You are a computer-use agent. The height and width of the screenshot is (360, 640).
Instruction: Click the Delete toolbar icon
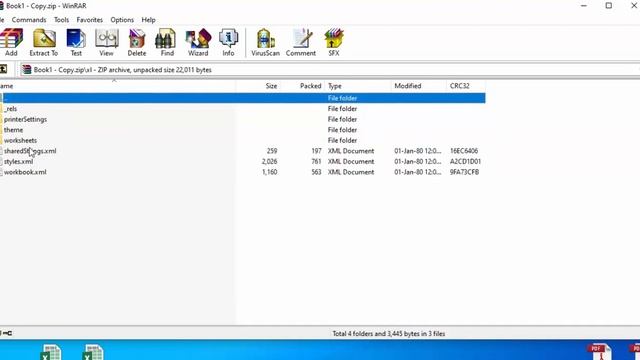click(137, 42)
